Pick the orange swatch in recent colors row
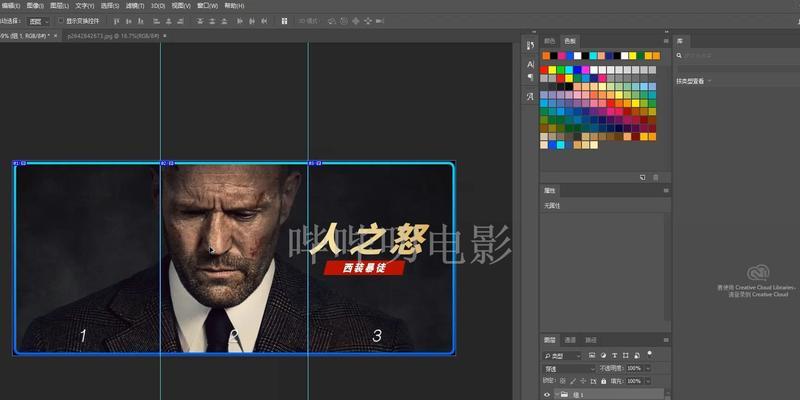The height and width of the screenshot is (400, 800). (x=546, y=56)
